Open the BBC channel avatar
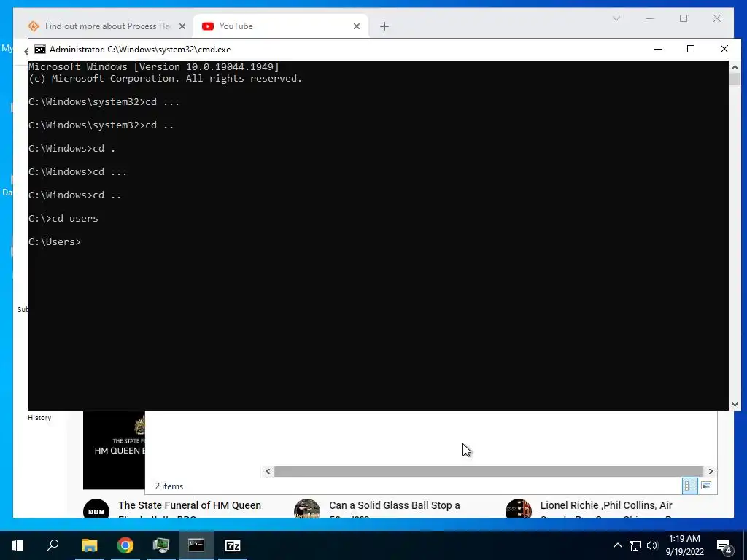Screen dimensions: 747x560 pos(96,508)
